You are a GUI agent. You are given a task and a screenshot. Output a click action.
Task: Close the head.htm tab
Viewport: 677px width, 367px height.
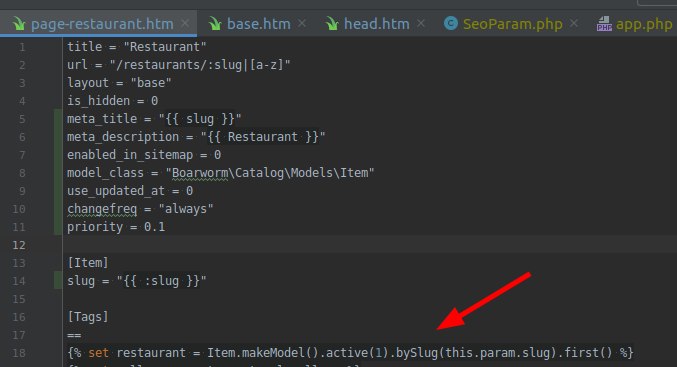pyautogui.click(x=421, y=23)
